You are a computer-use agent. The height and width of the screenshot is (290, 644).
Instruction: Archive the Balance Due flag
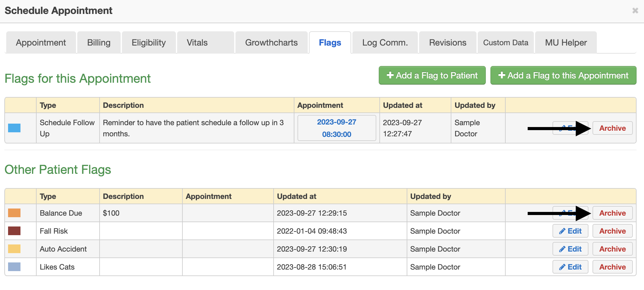(612, 213)
